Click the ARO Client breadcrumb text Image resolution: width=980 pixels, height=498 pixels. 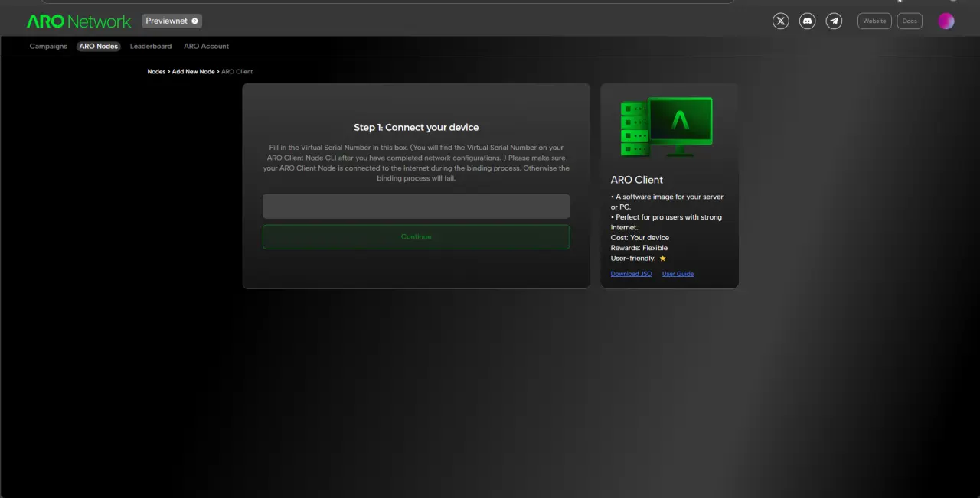pyautogui.click(x=237, y=72)
